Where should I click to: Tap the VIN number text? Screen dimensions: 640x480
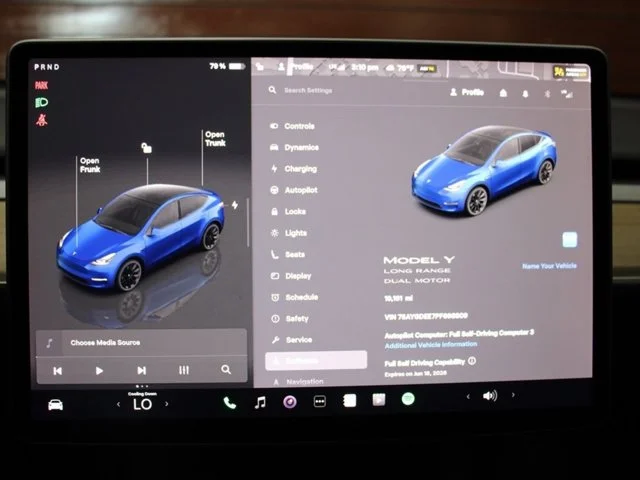coord(426,316)
